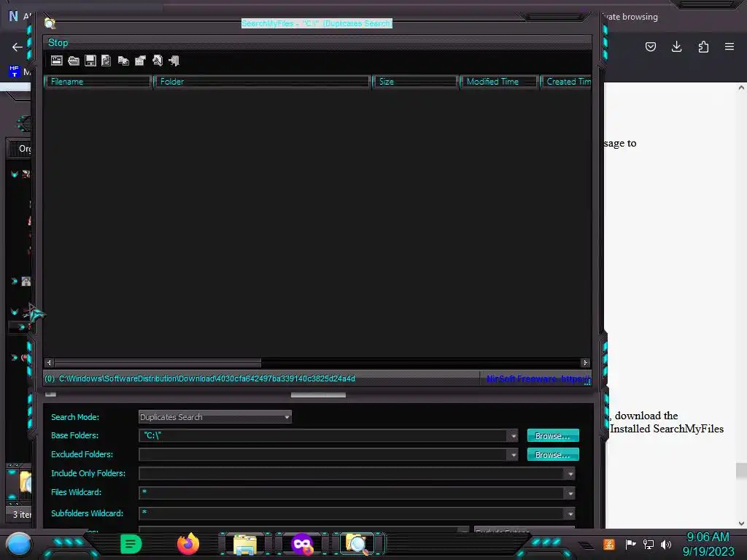
Task: Expand the Files Wildcard dropdown arrow
Action: pos(570,494)
